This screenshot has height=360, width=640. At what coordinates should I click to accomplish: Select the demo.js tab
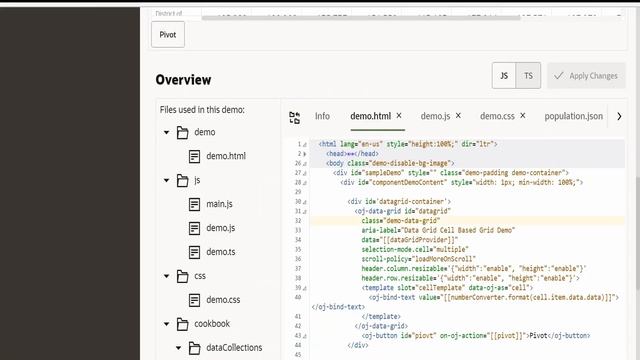pyautogui.click(x=435, y=116)
